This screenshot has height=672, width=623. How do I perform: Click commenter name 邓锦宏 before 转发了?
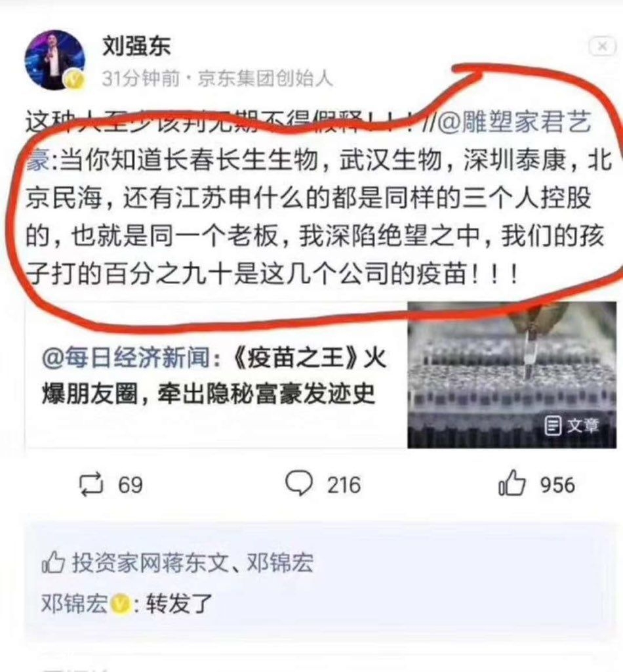pos(75,604)
